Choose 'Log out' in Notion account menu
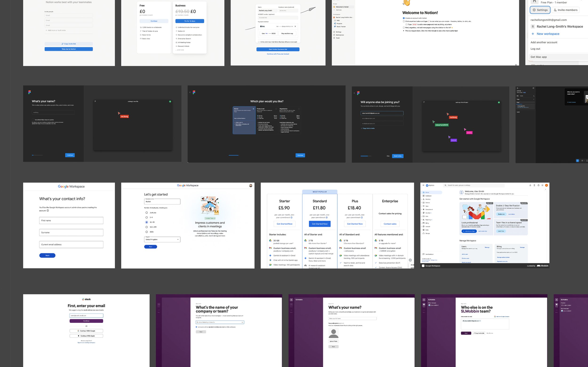 pyautogui.click(x=535, y=49)
